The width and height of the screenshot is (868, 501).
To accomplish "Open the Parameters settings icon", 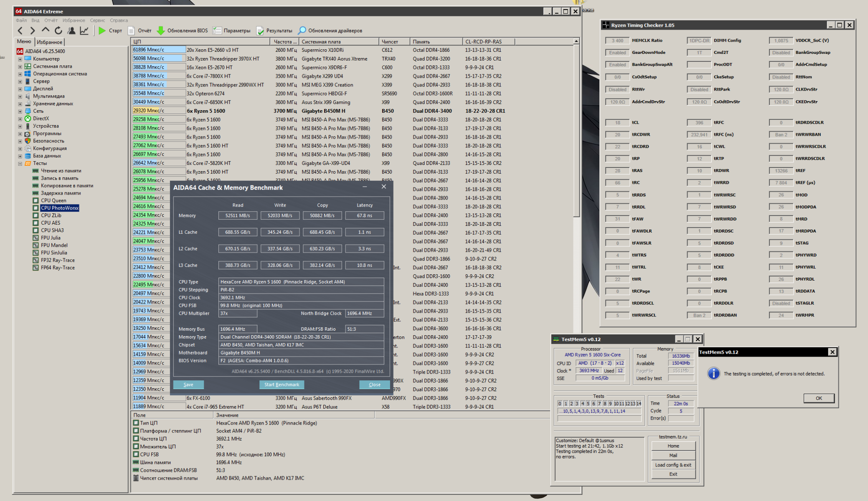I will coord(217,30).
